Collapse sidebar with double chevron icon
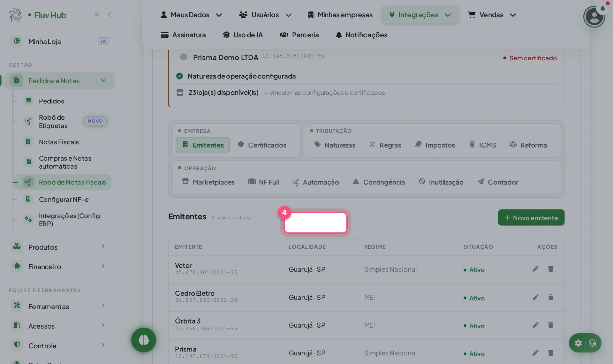The image size is (613, 364). tap(97, 14)
